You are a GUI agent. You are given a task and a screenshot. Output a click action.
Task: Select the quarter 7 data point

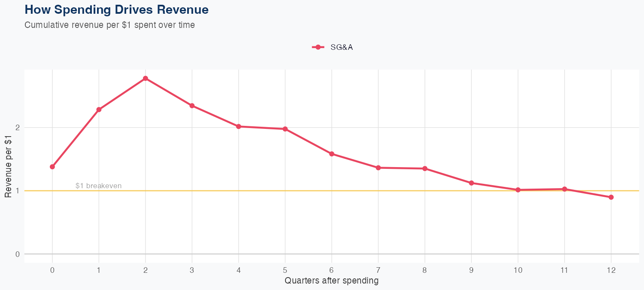[x=378, y=168]
